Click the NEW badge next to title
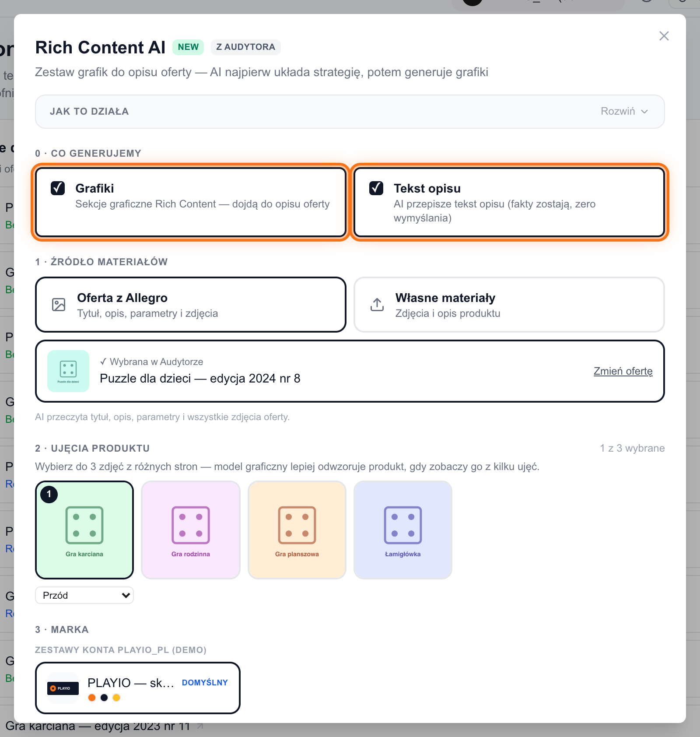 click(x=188, y=47)
